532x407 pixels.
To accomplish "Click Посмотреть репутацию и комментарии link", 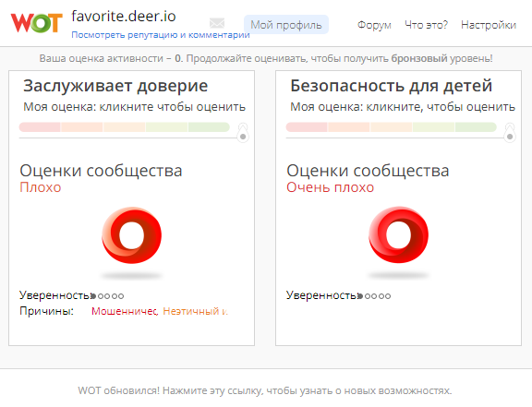I will point(161,35).
